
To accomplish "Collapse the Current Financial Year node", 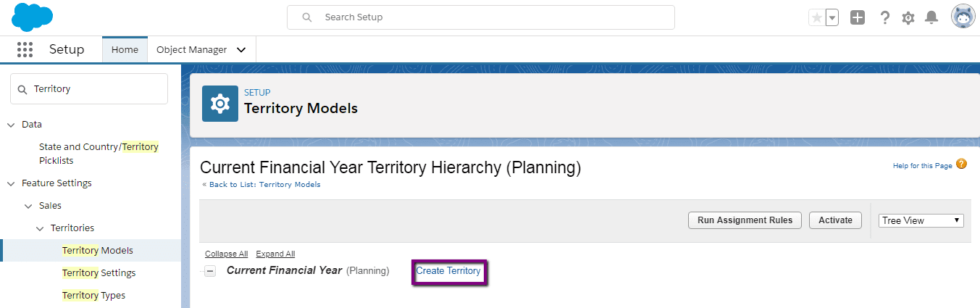I will (x=210, y=271).
